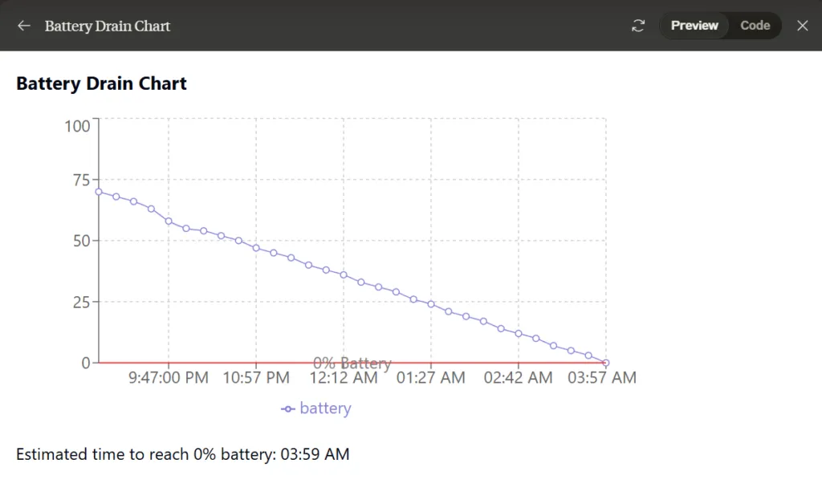The width and height of the screenshot is (822, 504).
Task: Switch to the Code view
Action: point(755,26)
